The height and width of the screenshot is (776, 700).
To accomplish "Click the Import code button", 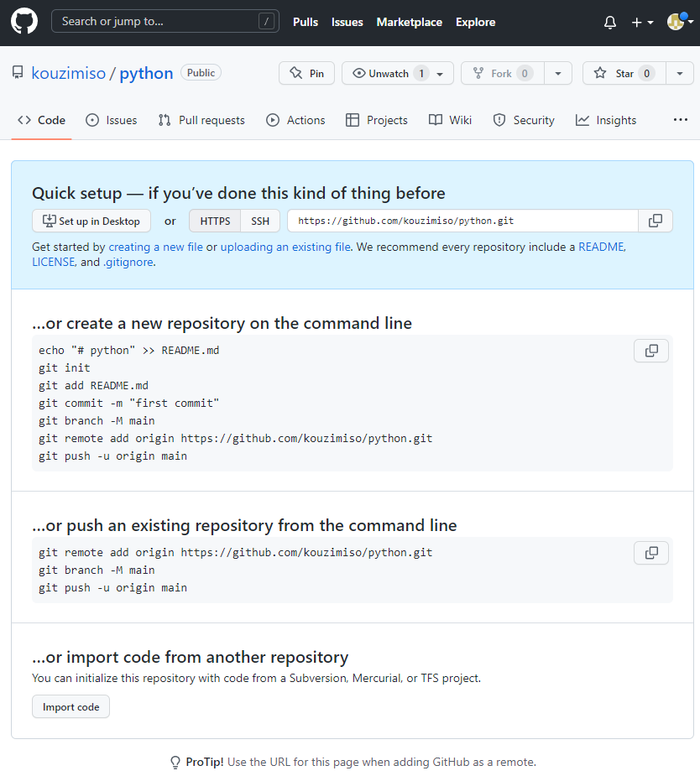I will pos(71,706).
